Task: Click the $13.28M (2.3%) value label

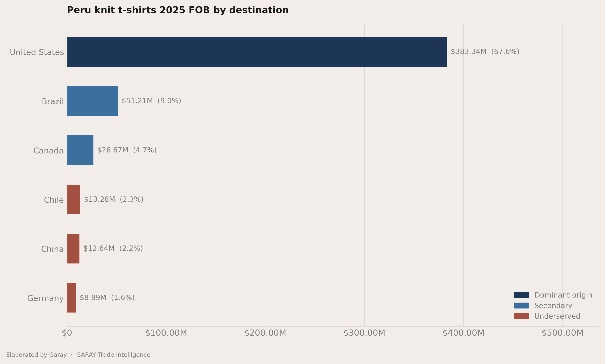Action: pyautogui.click(x=114, y=199)
